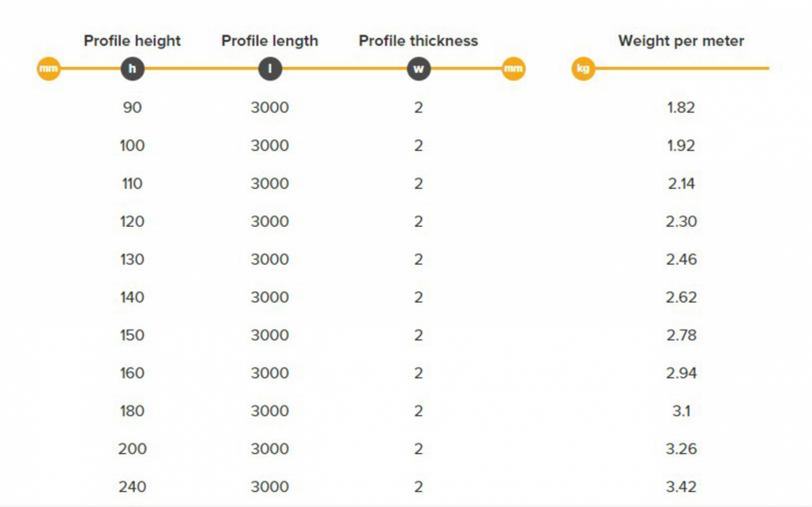Click the Weight per meter column header
Screen dimensions: 812x507
coord(680,41)
